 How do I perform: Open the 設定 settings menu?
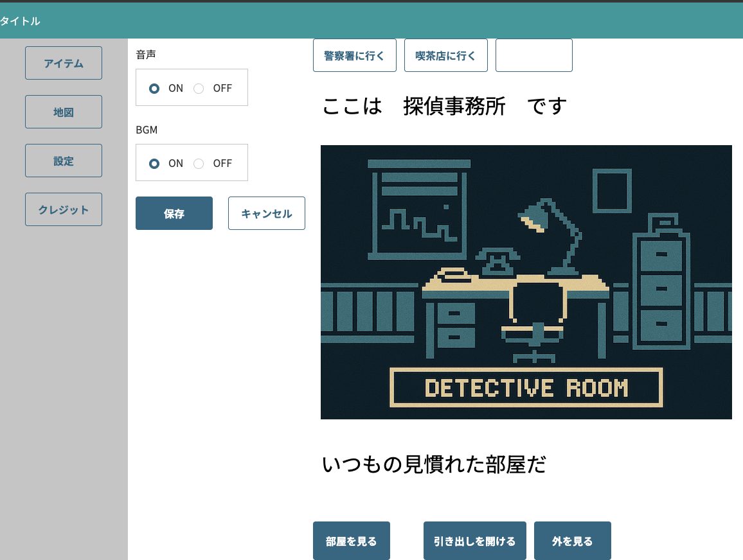tap(64, 161)
